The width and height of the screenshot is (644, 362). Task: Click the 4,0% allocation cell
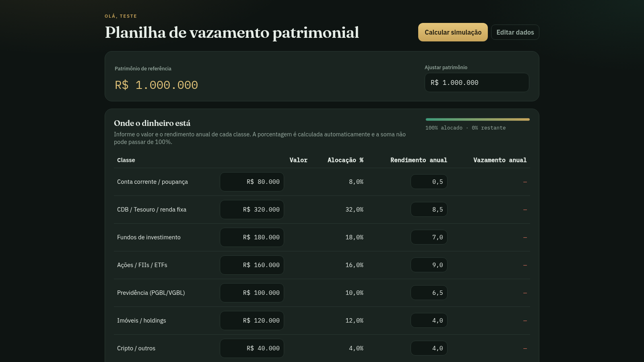click(356, 348)
